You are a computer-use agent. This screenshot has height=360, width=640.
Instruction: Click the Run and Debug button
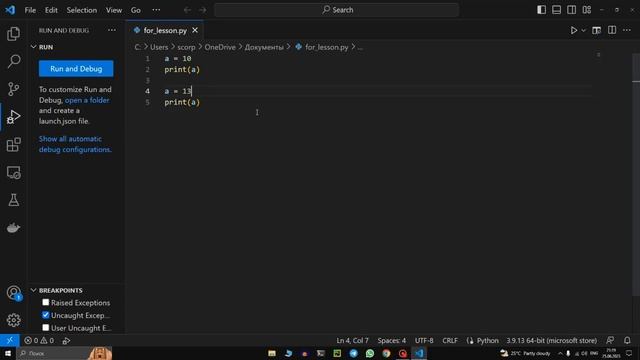click(76, 69)
